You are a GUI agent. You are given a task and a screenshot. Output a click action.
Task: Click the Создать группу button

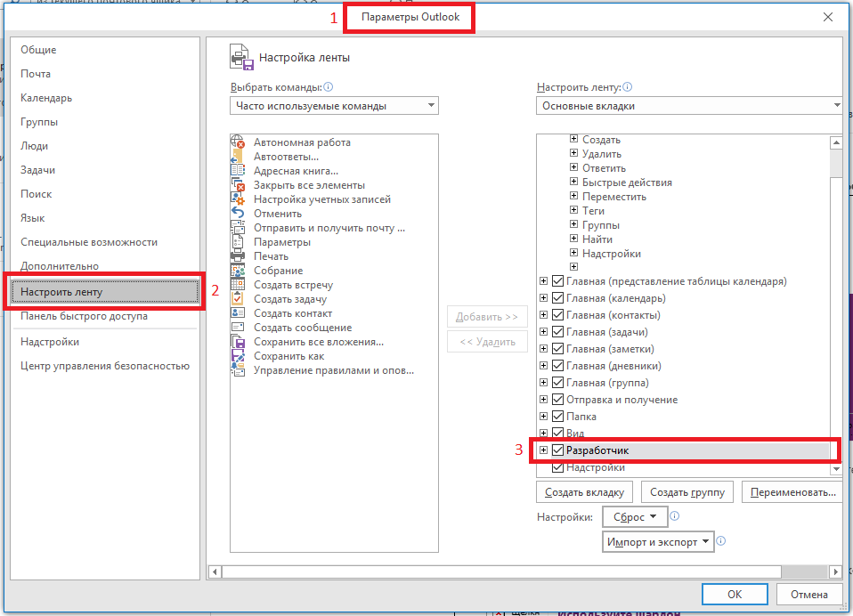pos(687,492)
